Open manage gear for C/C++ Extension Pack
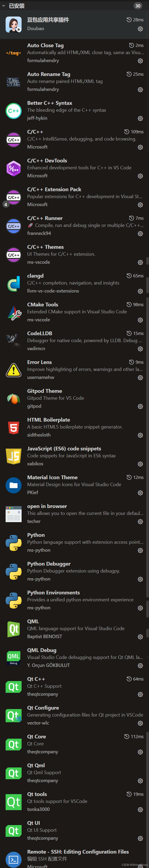The height and width of the screenshot is (868, 149). click(140, 205)
